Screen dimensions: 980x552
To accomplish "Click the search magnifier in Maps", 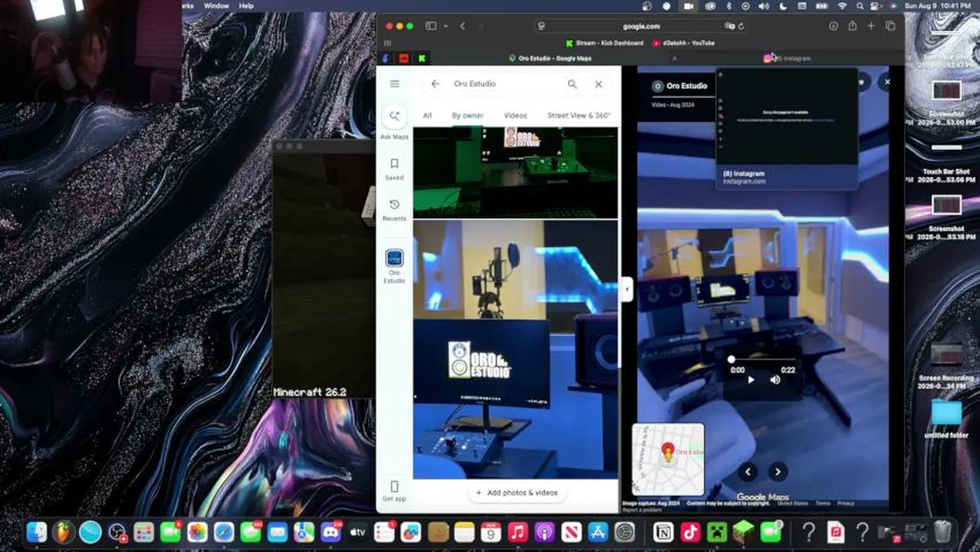I will tap(572, 84).
